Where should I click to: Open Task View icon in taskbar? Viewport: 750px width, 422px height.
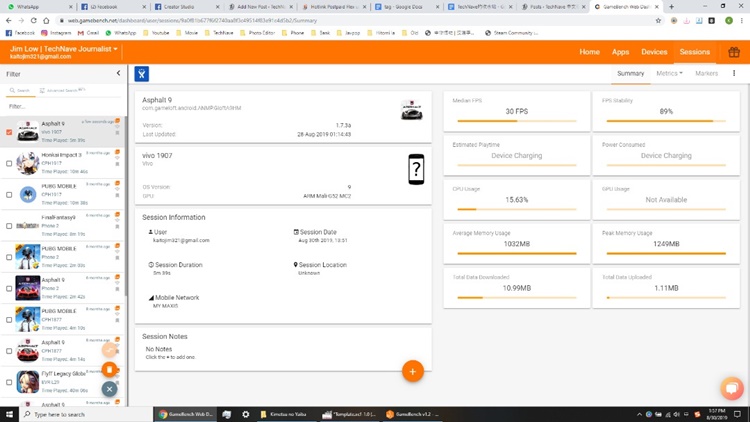click(x=227, y=414)
